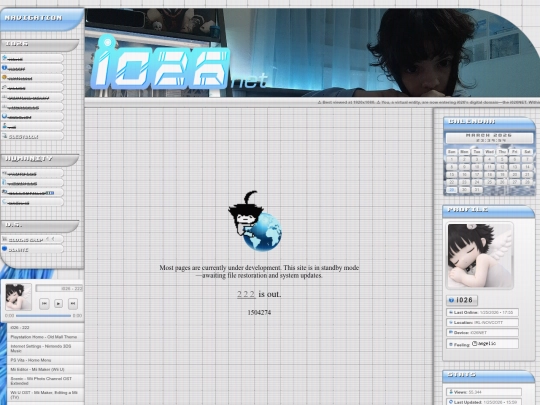540x405 pixels.
Task: Open the Guestbook navigation entry
Action: pos(32,136)
